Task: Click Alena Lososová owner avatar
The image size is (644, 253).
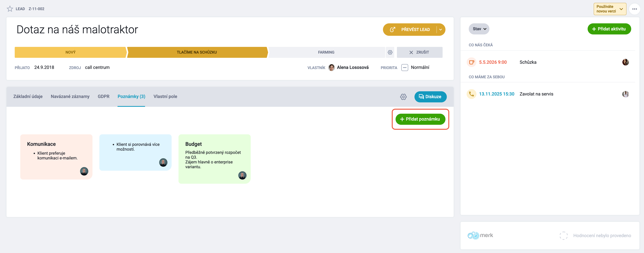Action: pyautogui.click(x=331, y=68)
